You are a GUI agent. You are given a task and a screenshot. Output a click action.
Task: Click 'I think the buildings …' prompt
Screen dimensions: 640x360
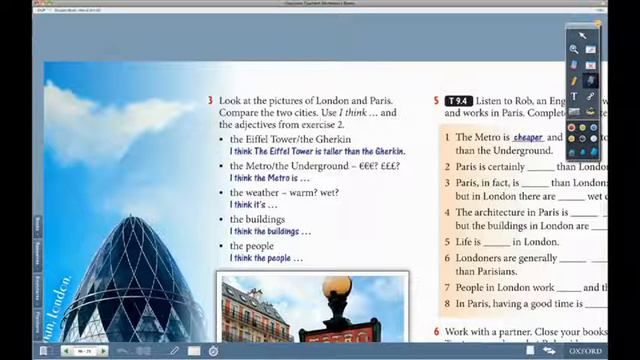point(270,231)
